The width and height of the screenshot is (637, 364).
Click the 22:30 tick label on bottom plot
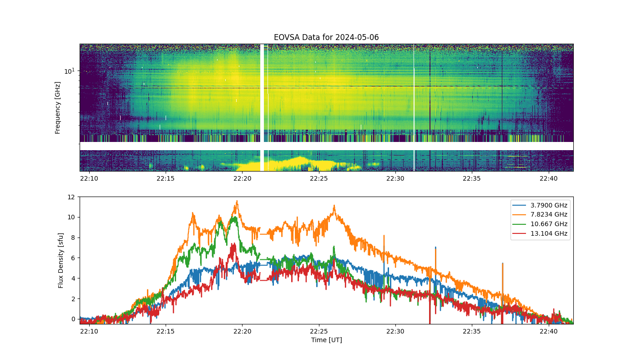click(x=395, y=332)
